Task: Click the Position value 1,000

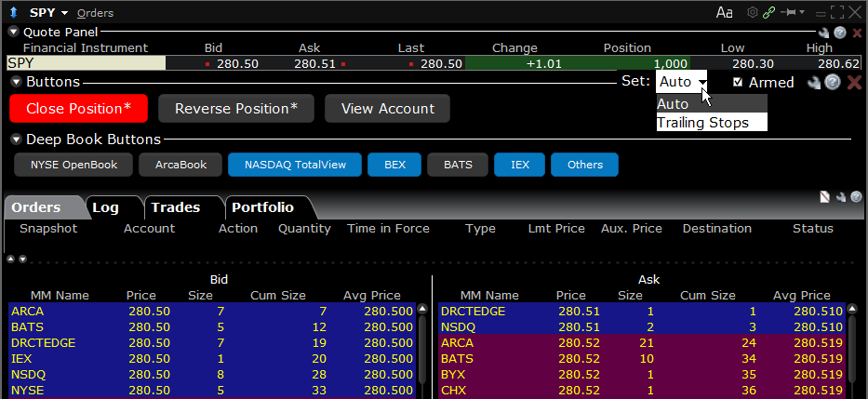Action: 671,63
